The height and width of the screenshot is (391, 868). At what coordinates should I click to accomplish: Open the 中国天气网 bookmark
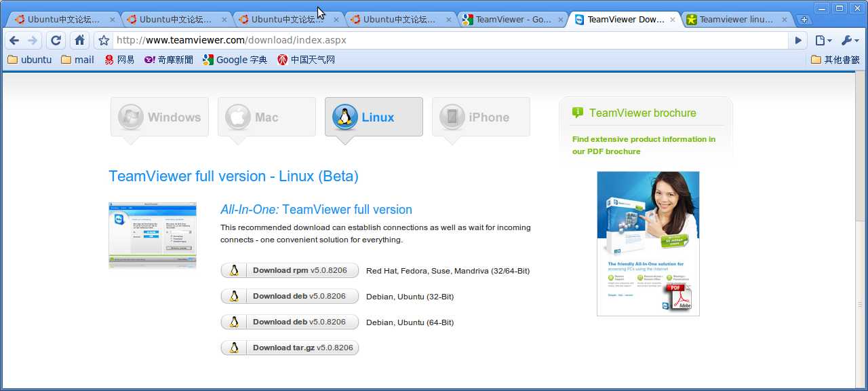[x=307, y=60]
